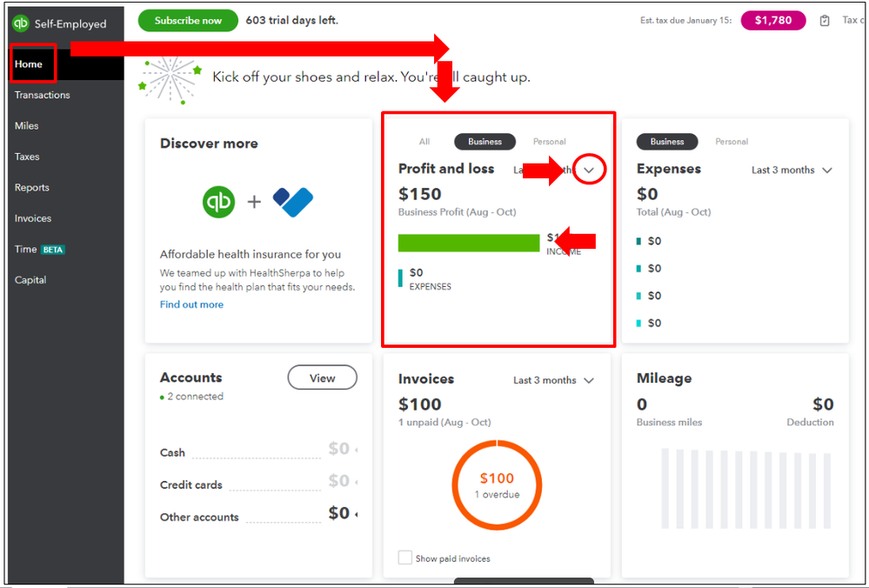The image size is (869, 588).
Task: Select the All tab in Profit and loss
Action: 424,141
